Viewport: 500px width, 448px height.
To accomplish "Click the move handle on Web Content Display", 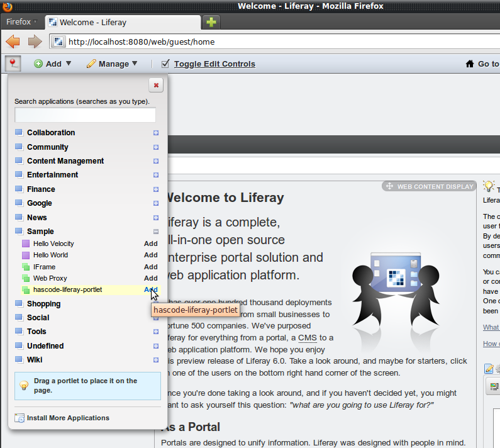I will point(389,186).
